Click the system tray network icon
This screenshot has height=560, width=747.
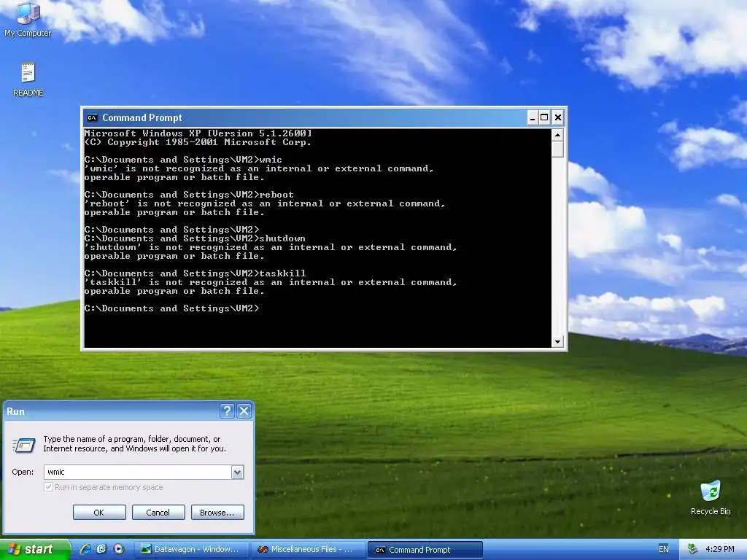click(693, 549)
